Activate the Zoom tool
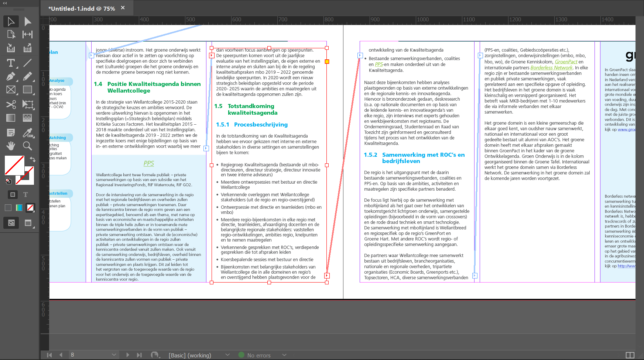Viewport: 644px width, 360px height. coord(28,146)
